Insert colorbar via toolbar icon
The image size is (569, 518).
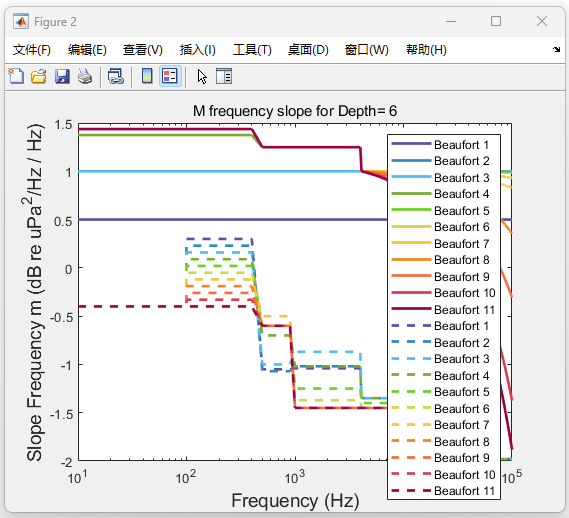tap(147, 77)
